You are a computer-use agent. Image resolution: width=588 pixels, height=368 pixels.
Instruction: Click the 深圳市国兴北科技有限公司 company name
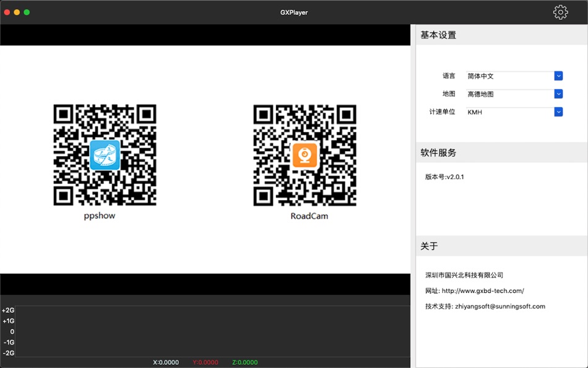464,275
